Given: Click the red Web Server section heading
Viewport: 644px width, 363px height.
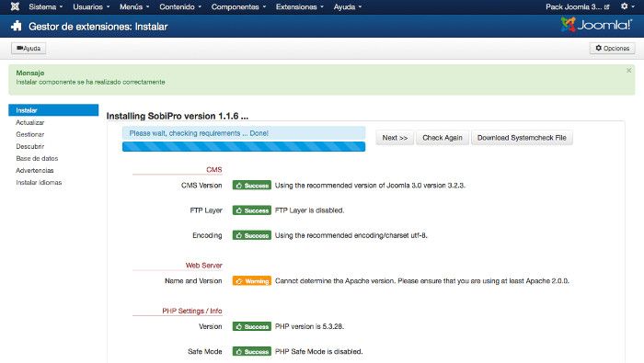Looking at the screenshot, I should coord(203,266).
